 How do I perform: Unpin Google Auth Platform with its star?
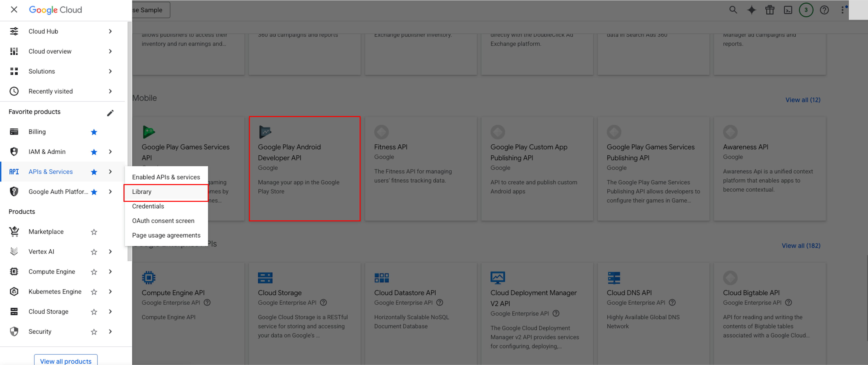tap(94, 192)
